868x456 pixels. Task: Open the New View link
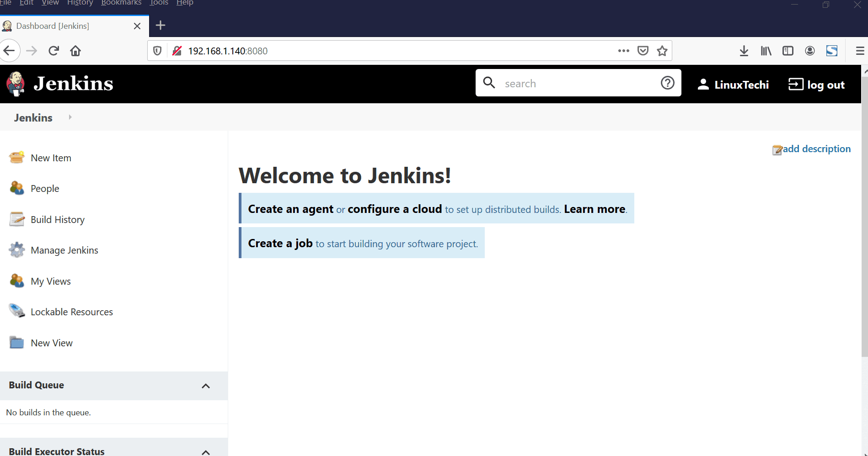click(52, 343)
